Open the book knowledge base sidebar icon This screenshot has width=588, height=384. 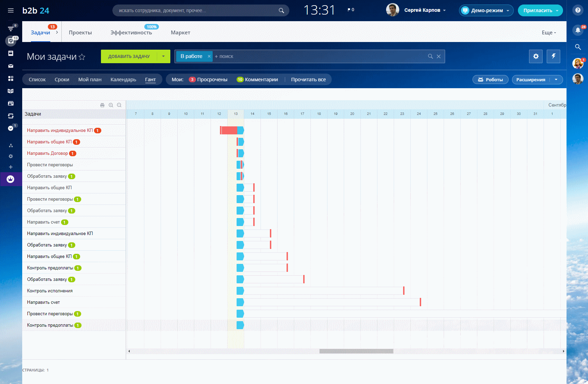[11, 91]
